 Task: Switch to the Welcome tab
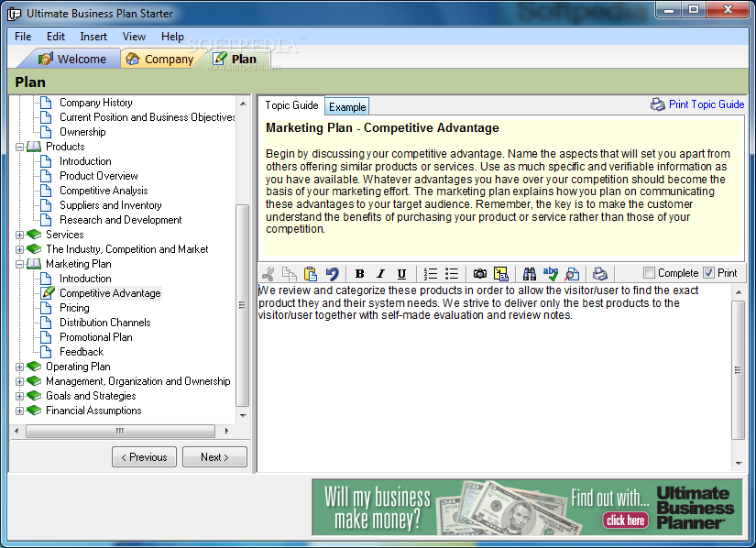[x=72, y=59]
